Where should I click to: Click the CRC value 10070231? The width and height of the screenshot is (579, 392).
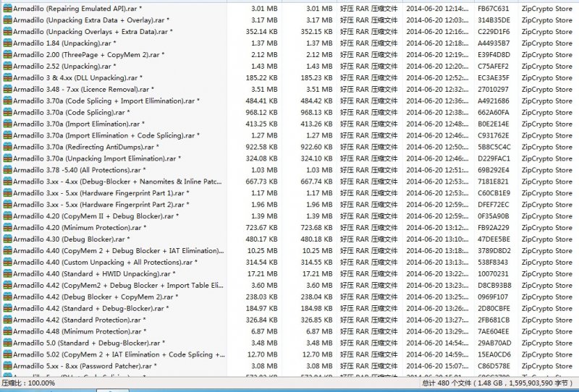pyautogui.click(x=493, y=273)
